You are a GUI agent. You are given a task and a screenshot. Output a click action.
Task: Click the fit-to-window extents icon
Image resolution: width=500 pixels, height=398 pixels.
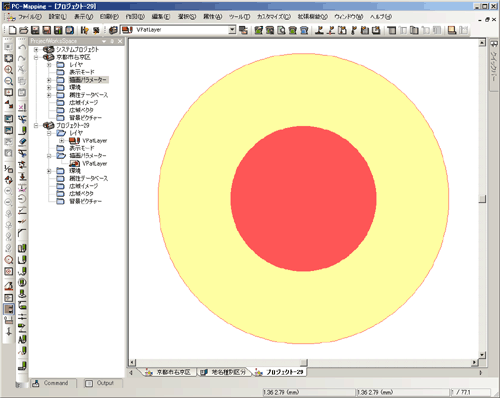9,58
